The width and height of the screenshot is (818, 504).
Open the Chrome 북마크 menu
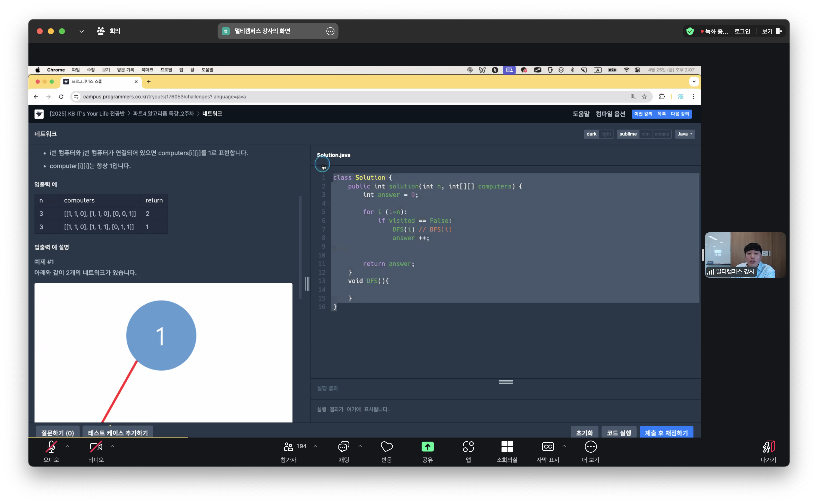tap(147, 70)
